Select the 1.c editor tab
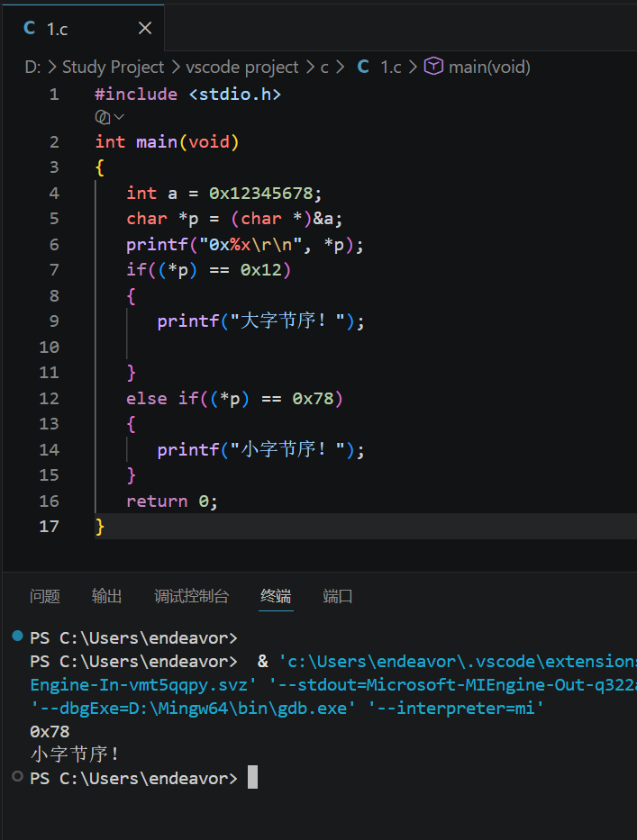 tap(83, 28)
